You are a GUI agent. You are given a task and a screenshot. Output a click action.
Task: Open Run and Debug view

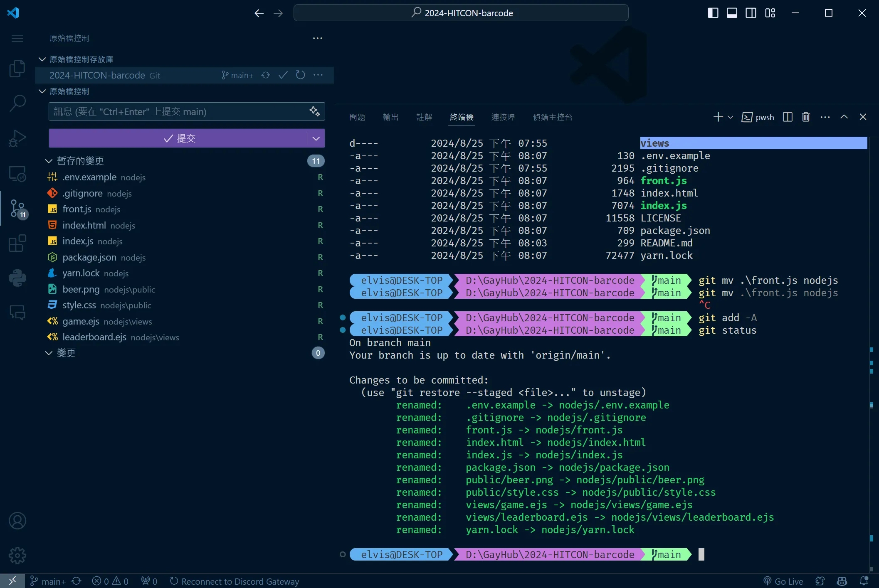point(17,138)
